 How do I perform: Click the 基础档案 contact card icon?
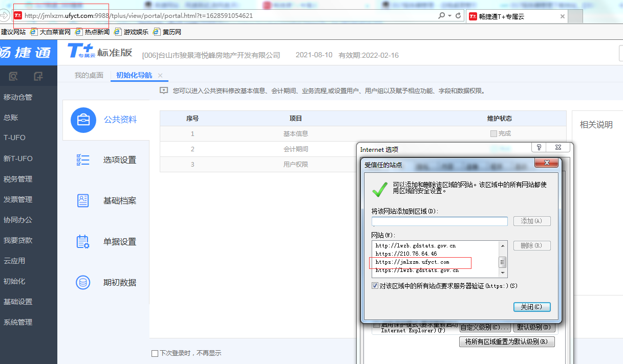tap(83, 200)
